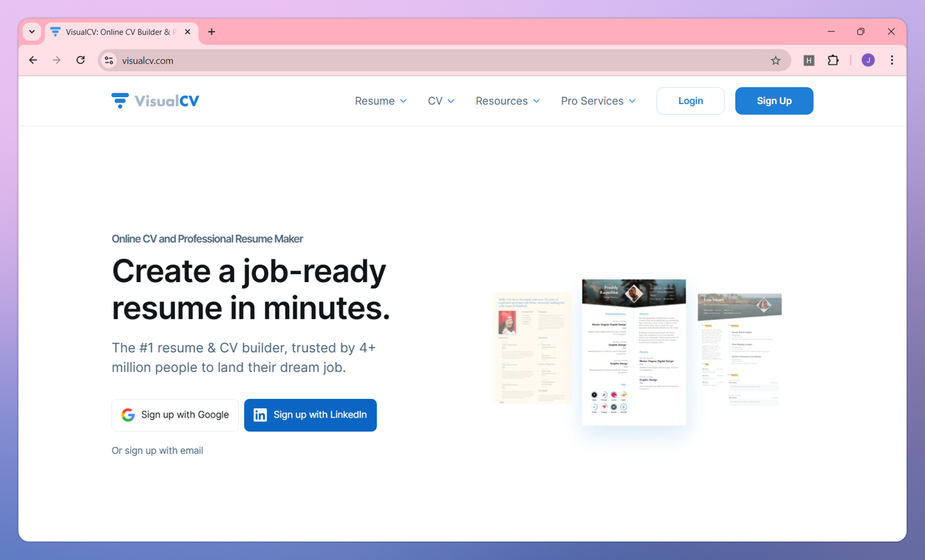925x560 pixels.
Task: Expand the Resume menu
Action: click(381, 101)
